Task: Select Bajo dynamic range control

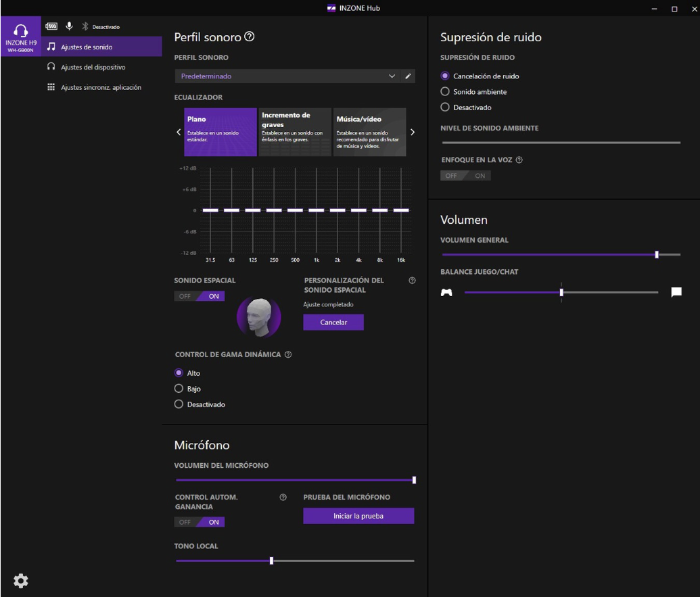Action: [x=187, y=389]
